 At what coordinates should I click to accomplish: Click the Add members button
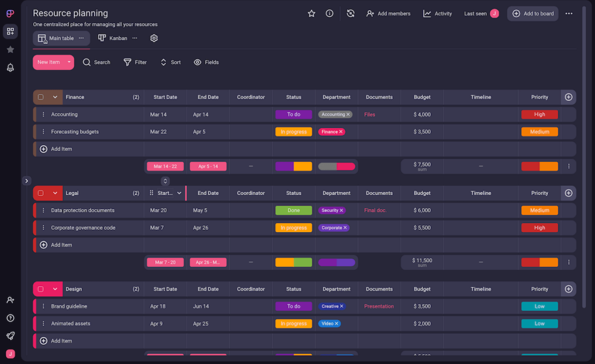pos(388,13)
